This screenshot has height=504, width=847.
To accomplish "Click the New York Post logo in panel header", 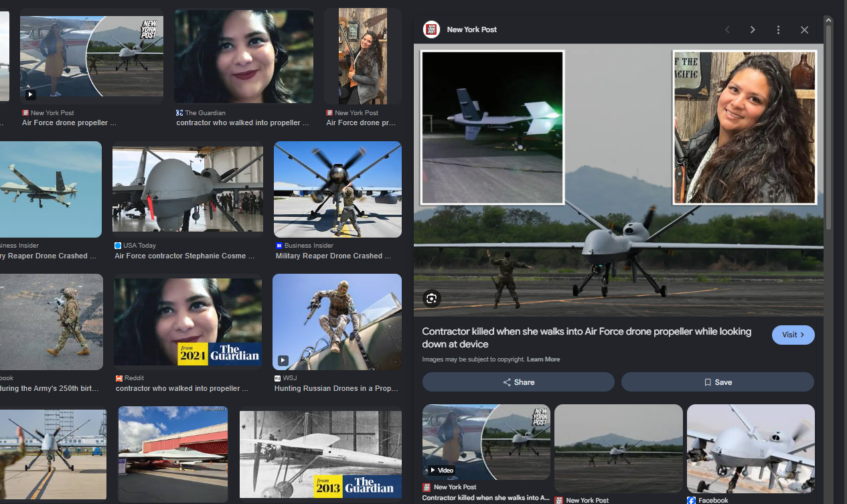I will [x=431, y=29].
